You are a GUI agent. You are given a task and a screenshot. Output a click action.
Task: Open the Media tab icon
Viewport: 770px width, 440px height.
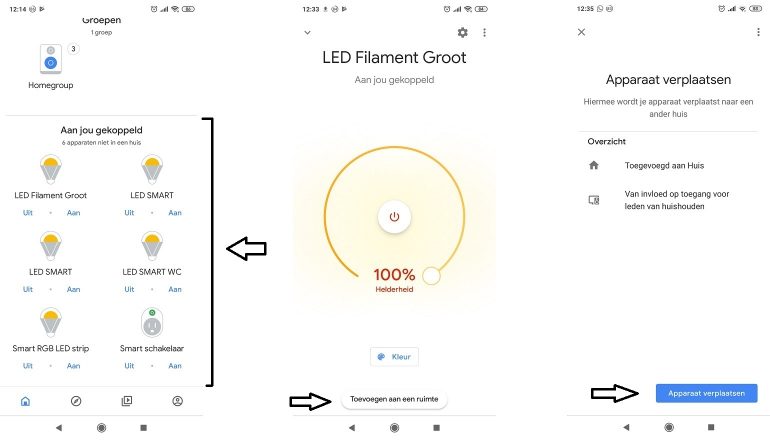coord(127,401)
